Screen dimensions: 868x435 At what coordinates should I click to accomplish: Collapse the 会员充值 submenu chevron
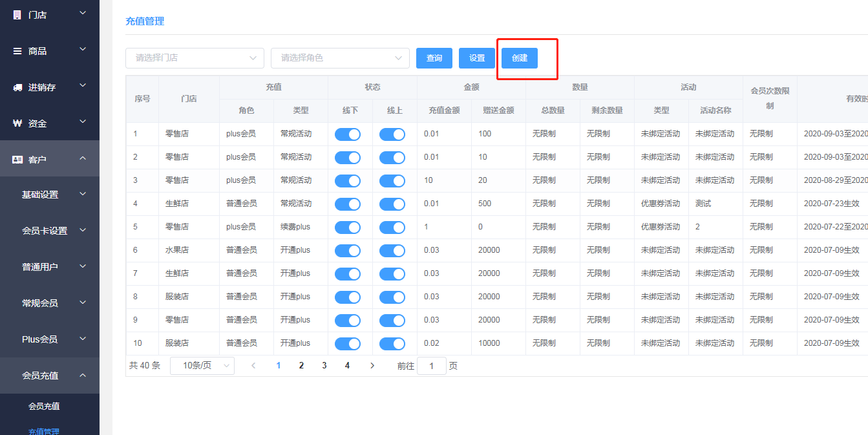[x=83, y=375]
